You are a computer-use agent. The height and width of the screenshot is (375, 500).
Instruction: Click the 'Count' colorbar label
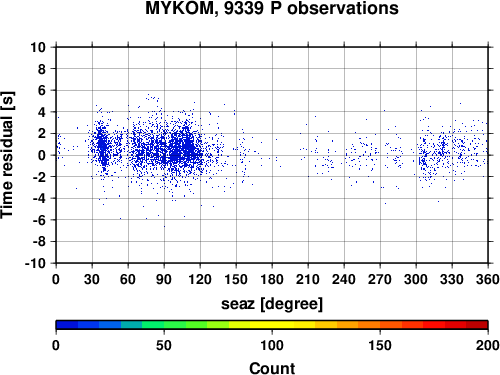point(272,368)
